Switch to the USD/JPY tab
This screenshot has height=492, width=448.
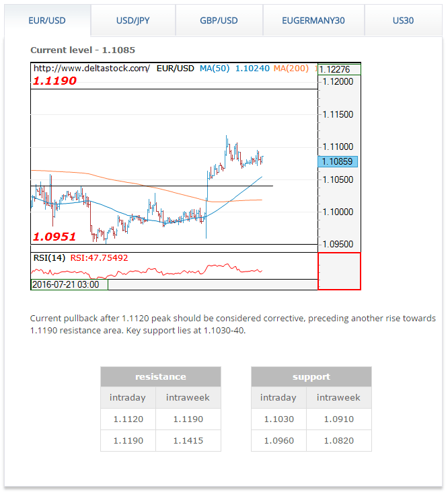[133, 21]
